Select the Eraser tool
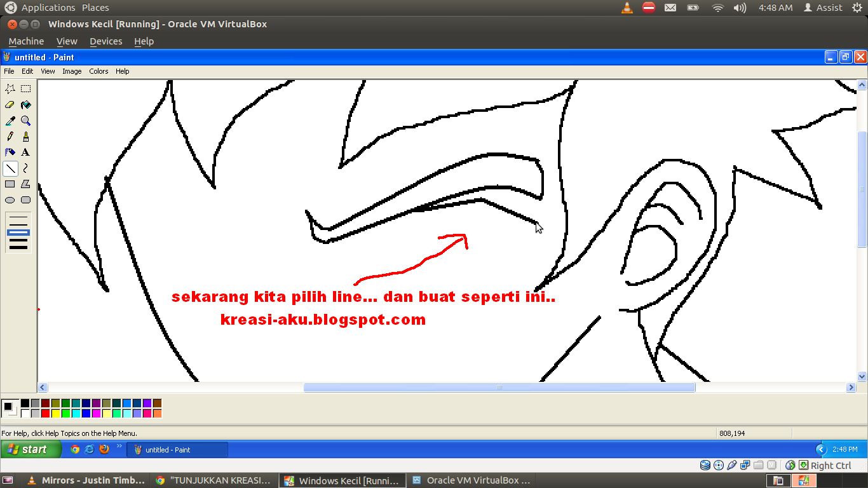Image resolution: width=868 pixels, height=488 pixels. pyautogui.click(x=10, y=105)
